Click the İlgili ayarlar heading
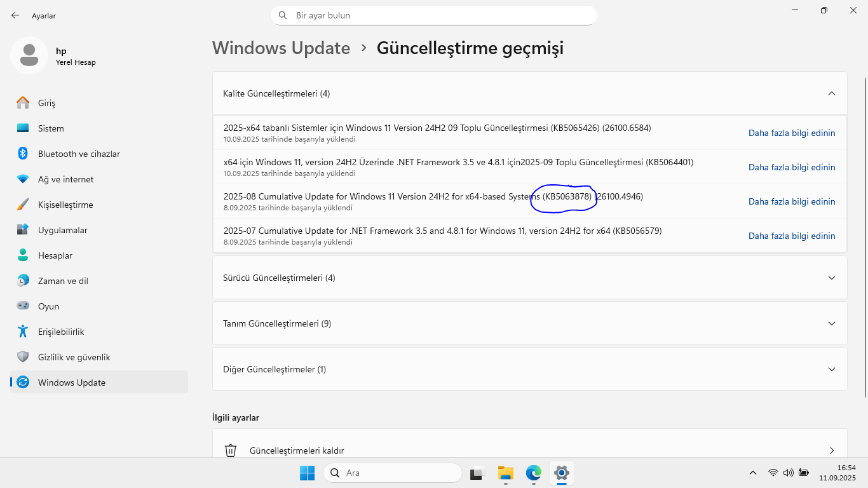The width and height of the screenshot is (868, 488). (x=236, y=417)
